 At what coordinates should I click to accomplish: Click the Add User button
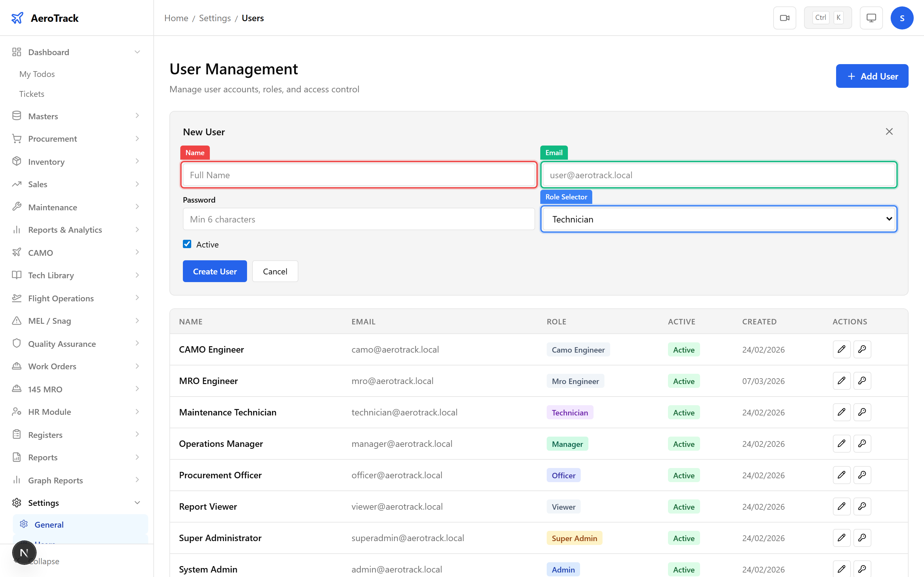tap(872, 76)
